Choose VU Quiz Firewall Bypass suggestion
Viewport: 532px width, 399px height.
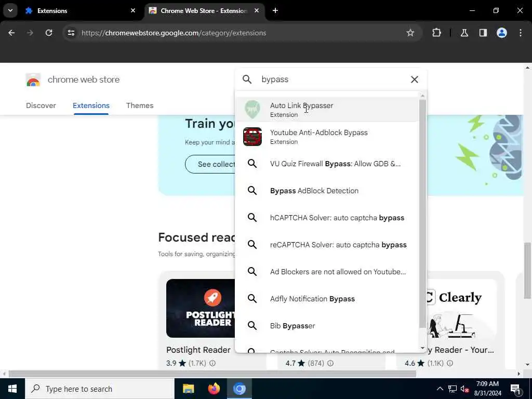coord(327,164)
